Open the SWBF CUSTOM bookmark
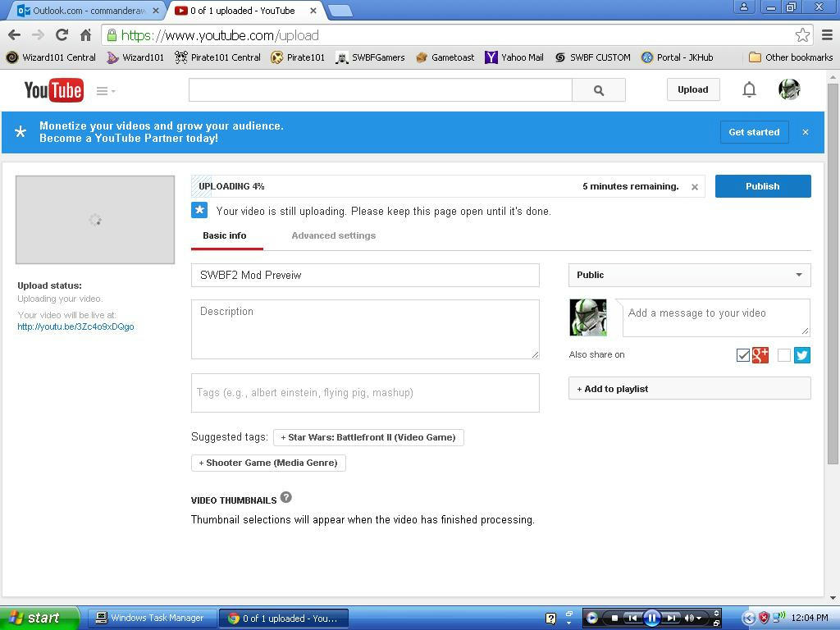The height and width of the screenshot is (630, 840). 592,57
